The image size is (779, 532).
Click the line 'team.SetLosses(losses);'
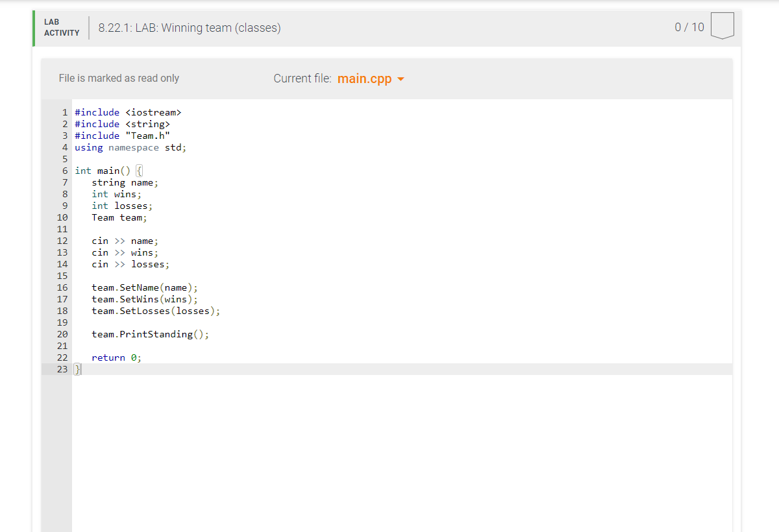pyautogui.click(x=156, y=311)
